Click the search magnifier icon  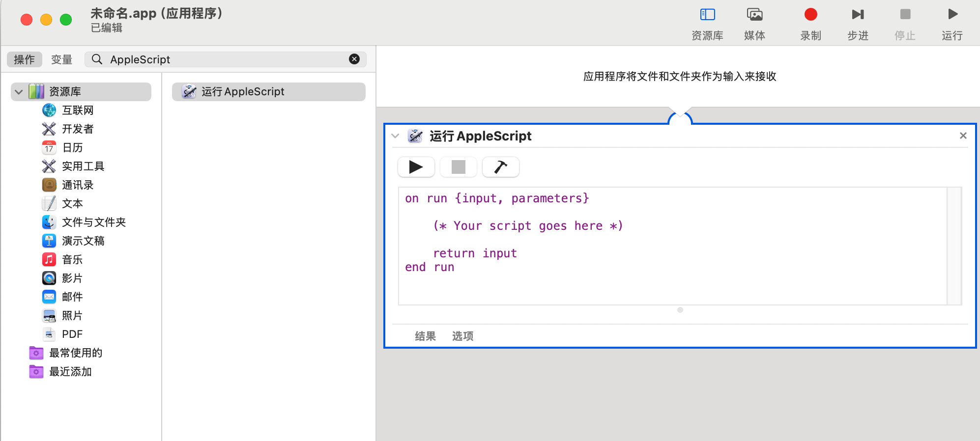click(x=97, y=59)
